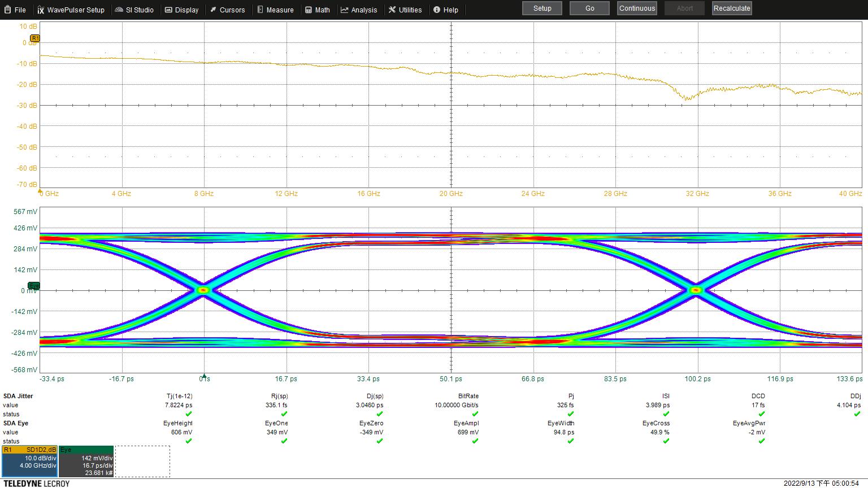Select the WavePulser Setup icon
868x488 pixels.
point(40,10)
